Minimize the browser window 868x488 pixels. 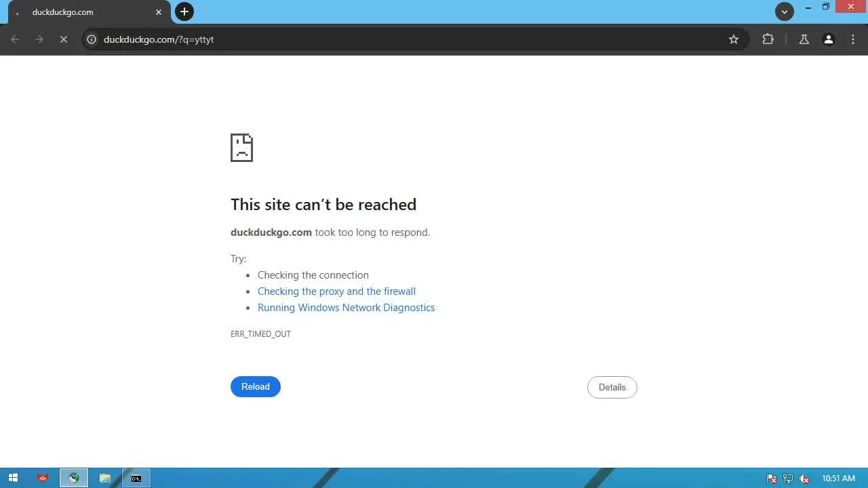[808, 7]
